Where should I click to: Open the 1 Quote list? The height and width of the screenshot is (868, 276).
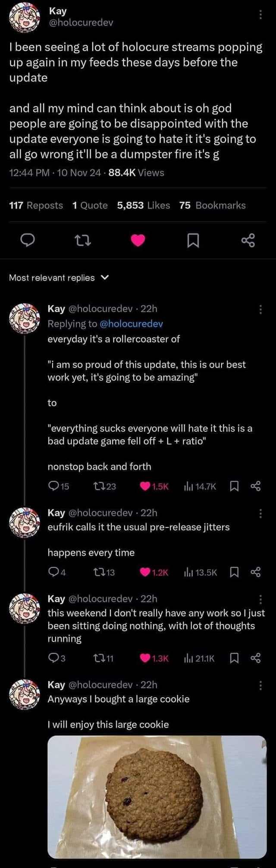click(90, 205)
